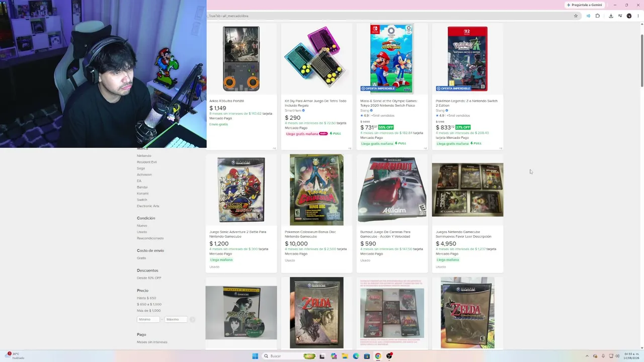The height and width of the screenshot is (362, 644).
Task: Click the Máximo price field
Action: (176, 319)
